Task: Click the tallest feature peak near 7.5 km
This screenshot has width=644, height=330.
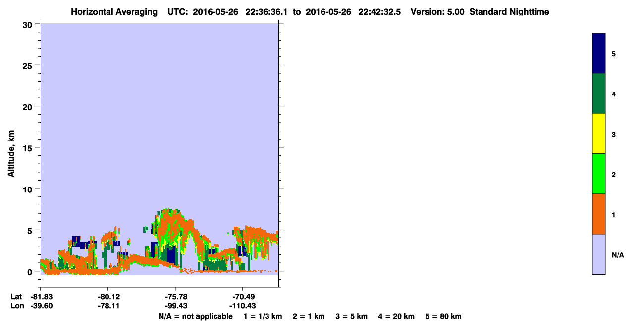Action: pos(169,211)
